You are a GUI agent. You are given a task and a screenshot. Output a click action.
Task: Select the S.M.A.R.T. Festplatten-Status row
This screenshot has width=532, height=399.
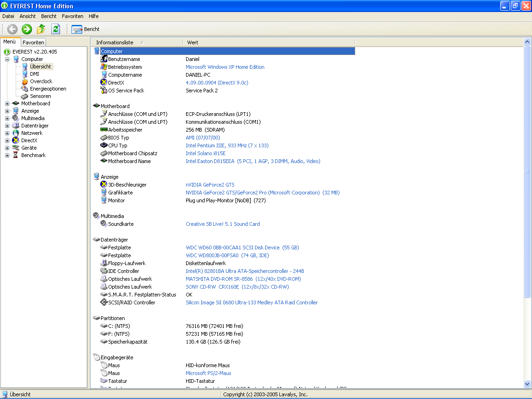pos(224,295)
